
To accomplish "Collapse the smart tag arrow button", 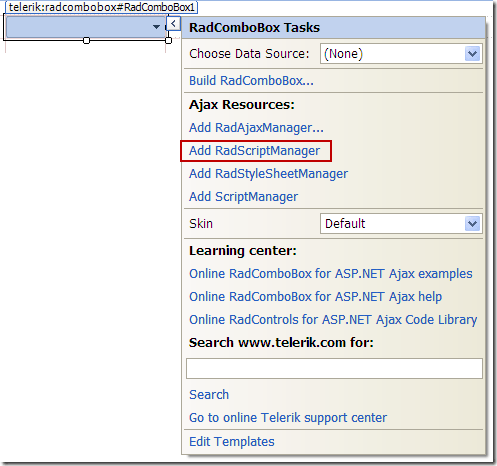I will [x=173, y=24].
